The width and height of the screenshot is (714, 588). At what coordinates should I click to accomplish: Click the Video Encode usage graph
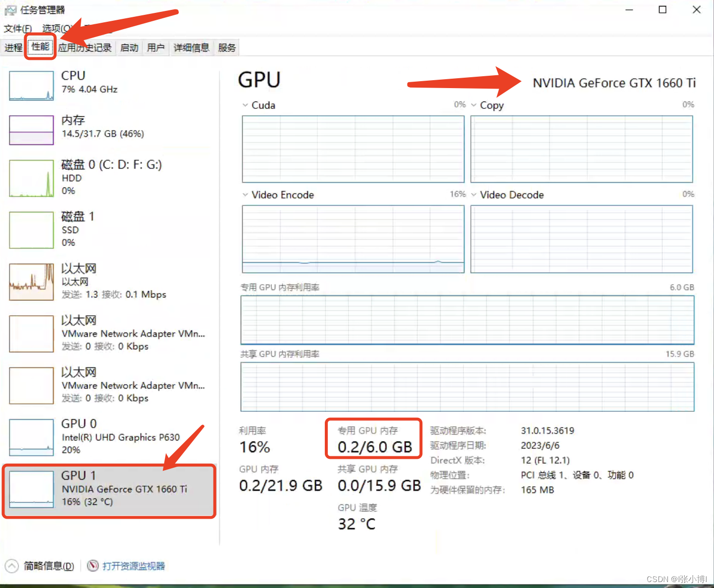(353, 239)
